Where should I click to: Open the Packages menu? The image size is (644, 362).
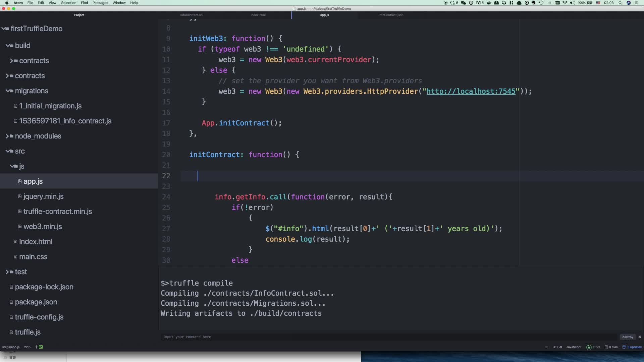pos(100,3)
